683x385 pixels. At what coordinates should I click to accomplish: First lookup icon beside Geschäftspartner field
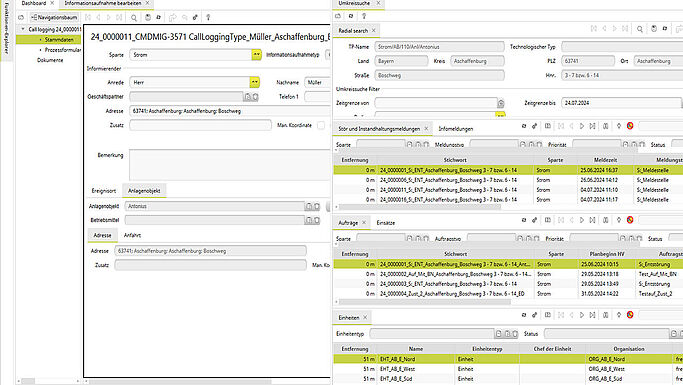[247, 97]
